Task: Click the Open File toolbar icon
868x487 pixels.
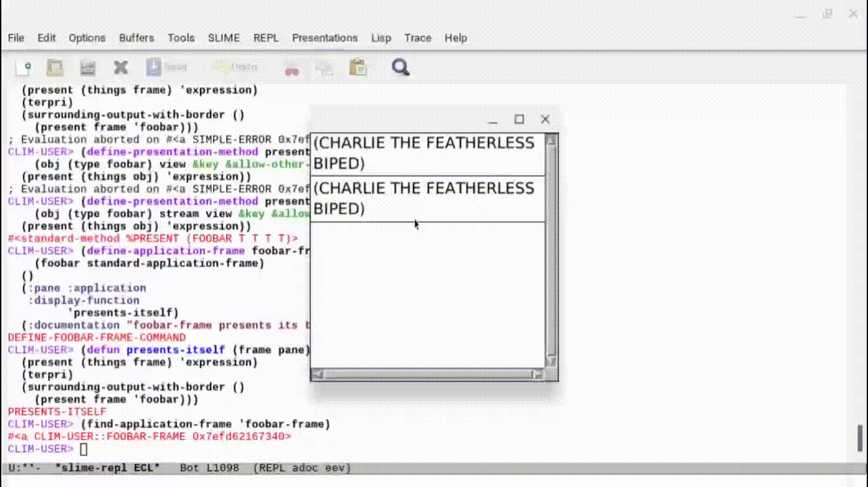Action: (56, 67)
